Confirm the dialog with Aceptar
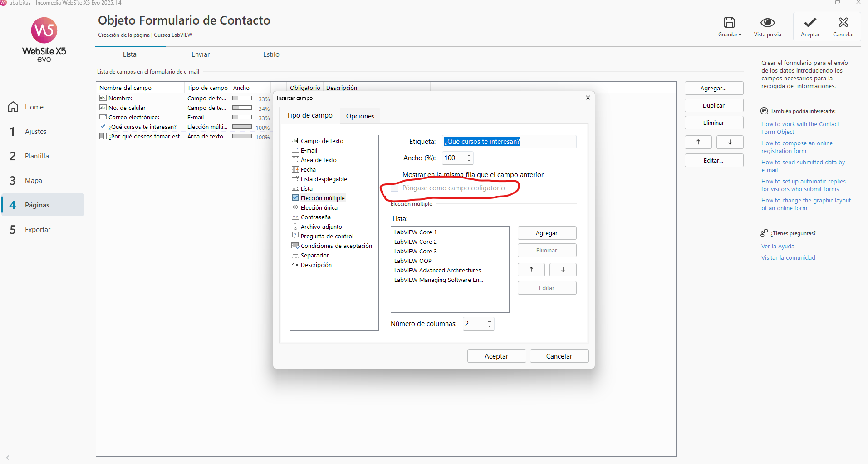 (x=496, y=356)
